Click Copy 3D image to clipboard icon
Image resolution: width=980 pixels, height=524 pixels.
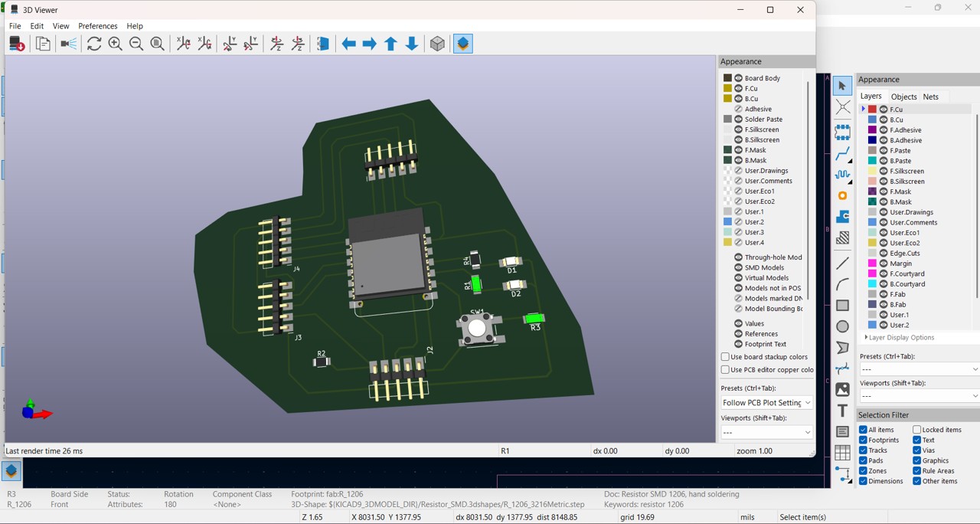[44, 44]
